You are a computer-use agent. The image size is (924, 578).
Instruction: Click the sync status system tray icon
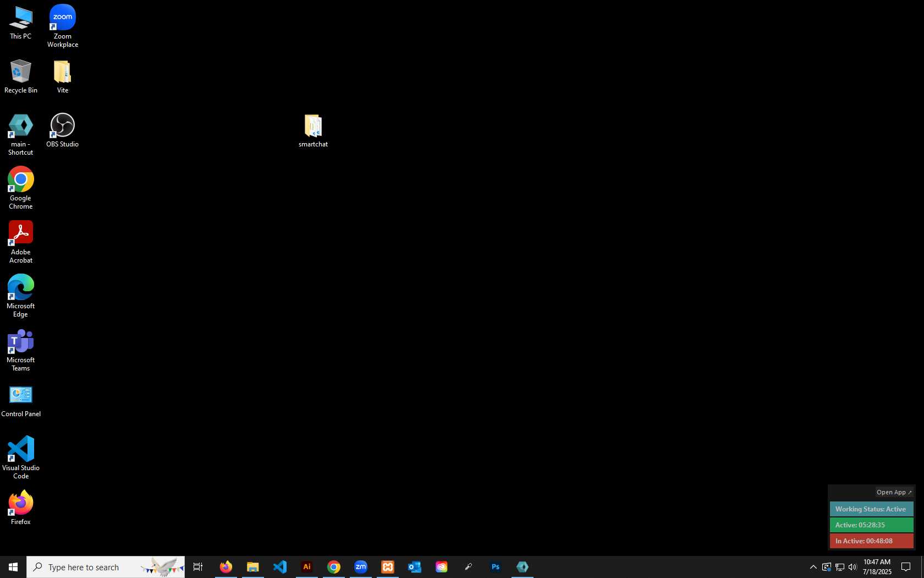826,567
